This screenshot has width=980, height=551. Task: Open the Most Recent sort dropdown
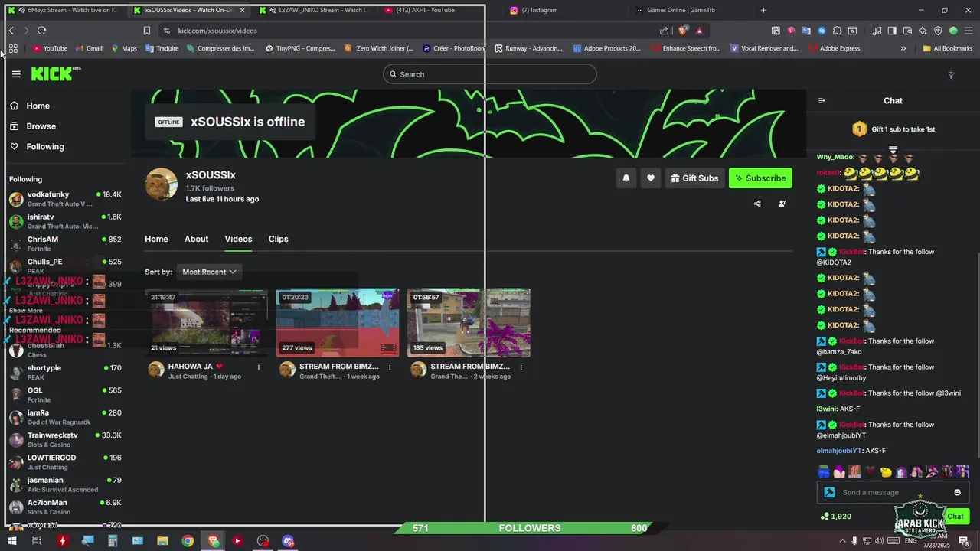(x=209, y=272)
